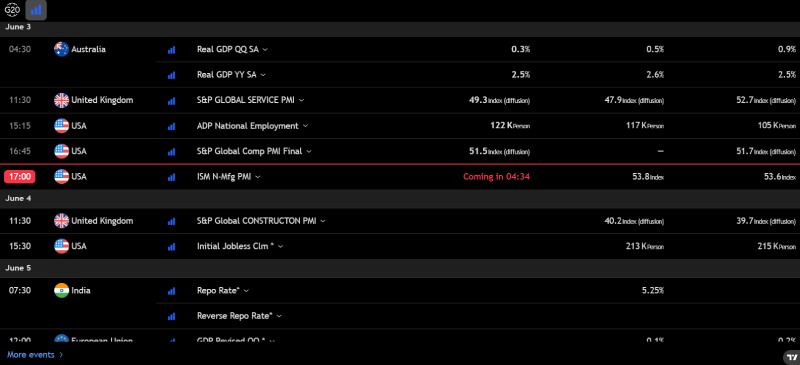Click importance bars icon for Repo Rate

pyautogui.click(x=171, y=291)
